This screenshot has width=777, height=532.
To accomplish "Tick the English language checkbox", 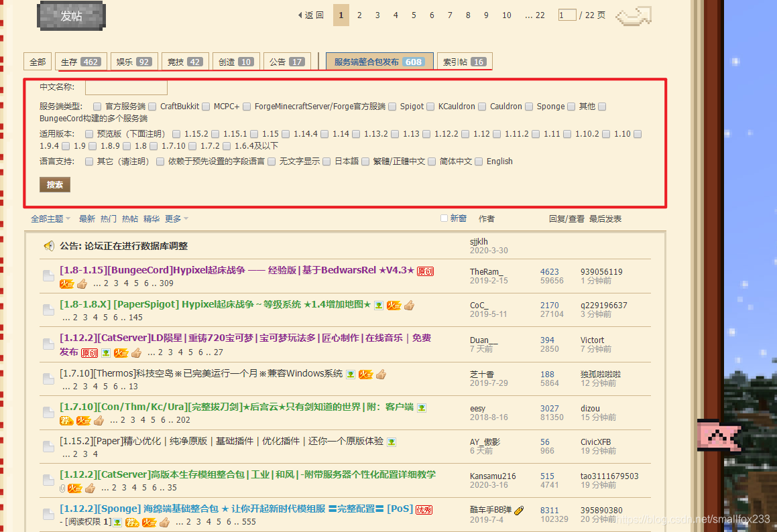I will [479, 161].
